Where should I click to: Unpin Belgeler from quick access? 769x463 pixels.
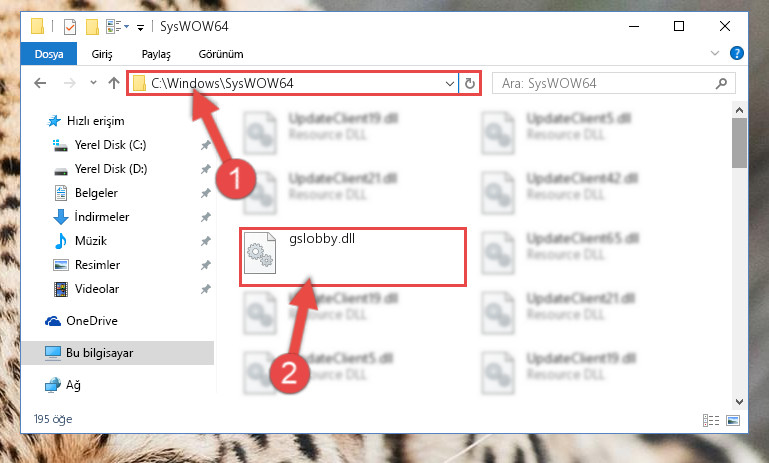point(205,193)
